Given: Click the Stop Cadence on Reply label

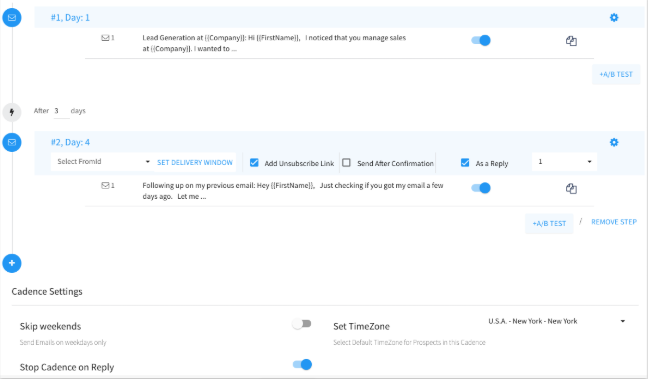Looking at the screenshot, I should click(67, 367).
